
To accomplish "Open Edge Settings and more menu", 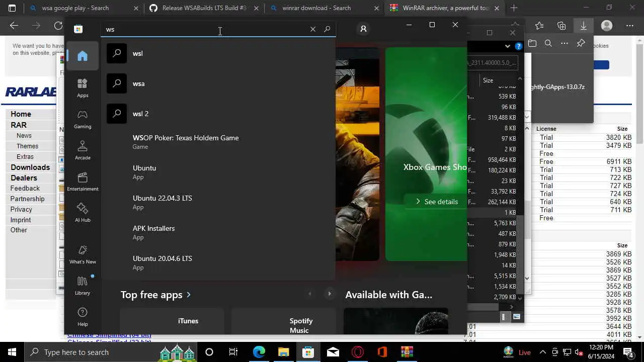I will [630, 26].
